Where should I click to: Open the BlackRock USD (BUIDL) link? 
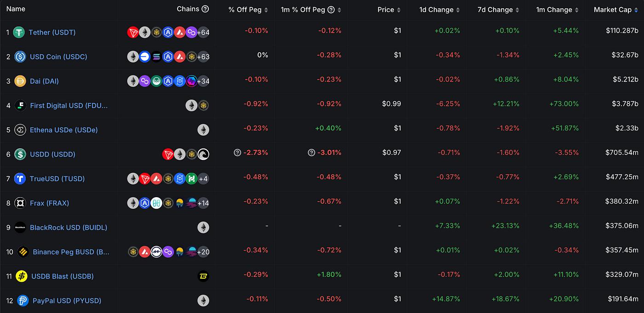68,228
